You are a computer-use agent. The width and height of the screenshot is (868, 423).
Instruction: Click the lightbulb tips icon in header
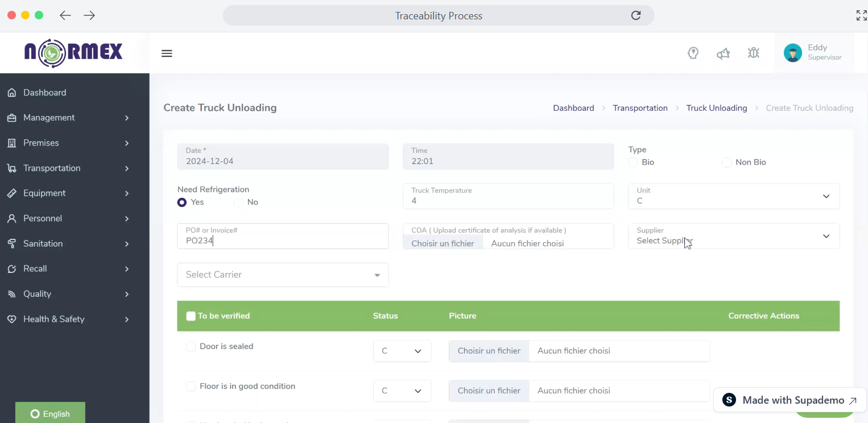pos(693,53)
